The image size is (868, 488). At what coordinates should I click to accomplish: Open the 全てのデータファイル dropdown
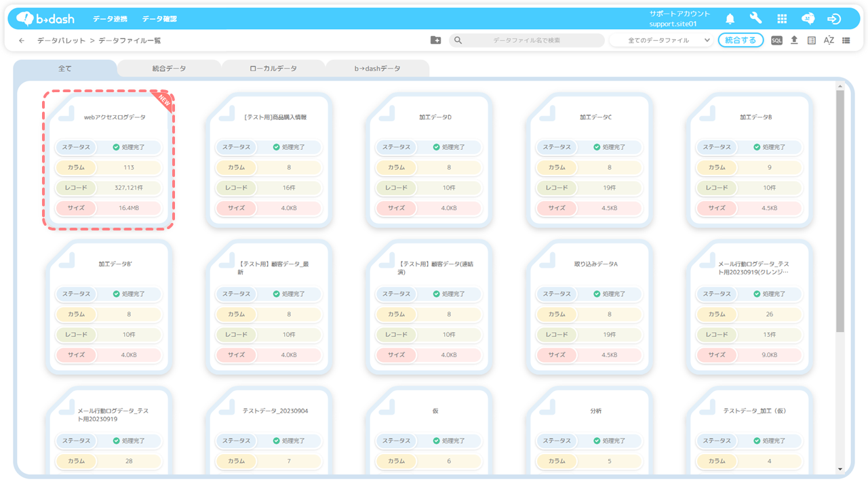(x=661, y=41)
